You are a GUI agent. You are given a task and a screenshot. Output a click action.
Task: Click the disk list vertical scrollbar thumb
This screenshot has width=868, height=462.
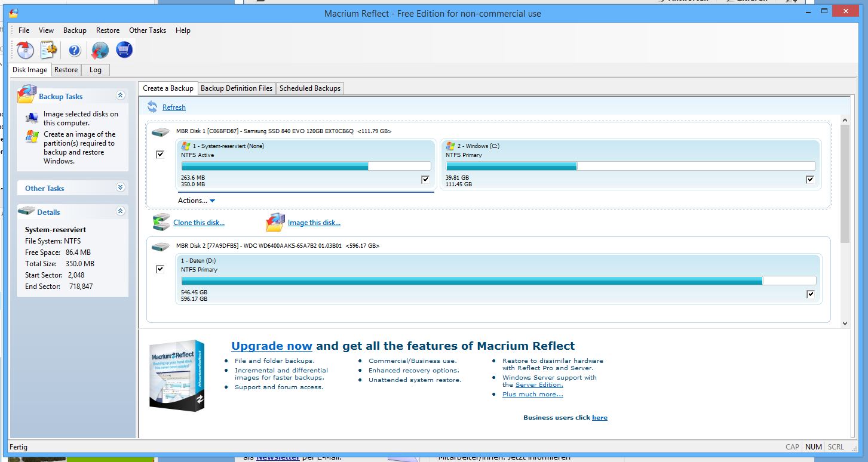[845, 184]
